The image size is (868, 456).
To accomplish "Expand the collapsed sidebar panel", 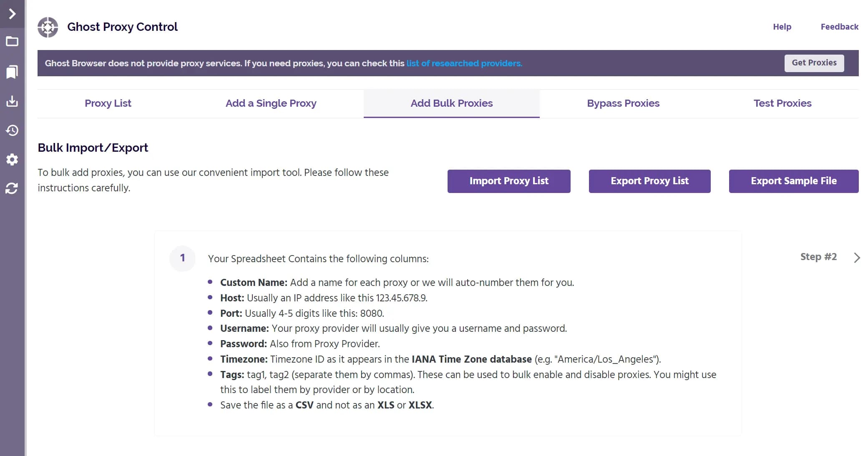I will click(12, 13).
